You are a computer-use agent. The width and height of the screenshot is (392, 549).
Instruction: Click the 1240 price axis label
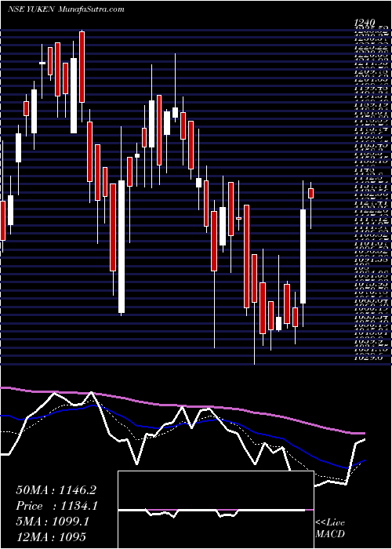coord(365,23)
